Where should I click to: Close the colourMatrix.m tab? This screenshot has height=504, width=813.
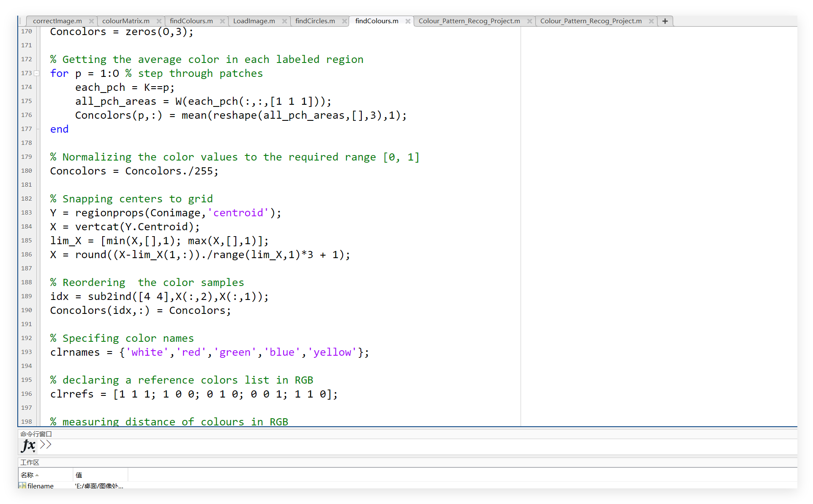tap(159, 21)
